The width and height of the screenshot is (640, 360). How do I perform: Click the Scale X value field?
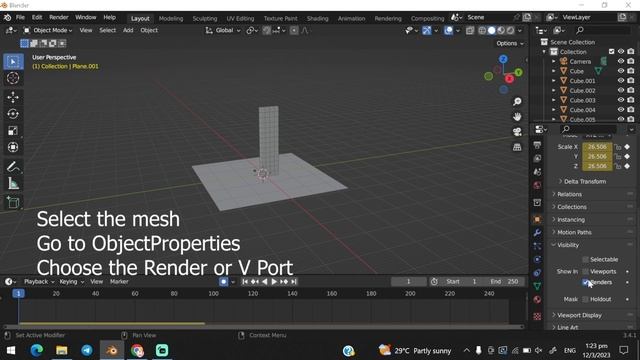point(597,147)
